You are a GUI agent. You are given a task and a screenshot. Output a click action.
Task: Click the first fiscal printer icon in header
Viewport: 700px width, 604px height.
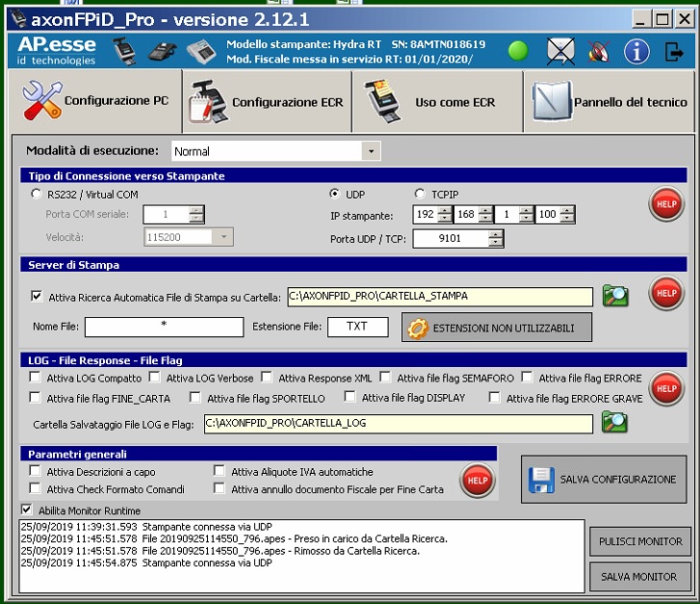[124, 51]
